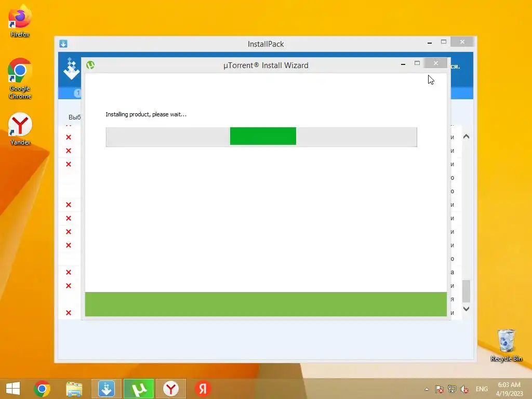The height and width of the screenshot is (399, 532).
Task: Open the Firefox desktop shortcut
Action: [20, 20]
